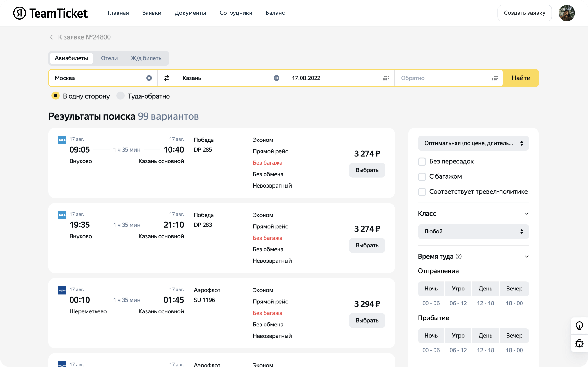Image resolution: width=588 pixels, height=367 pixels.
Task: Click the bug report icon
Action: coord(579,343)
